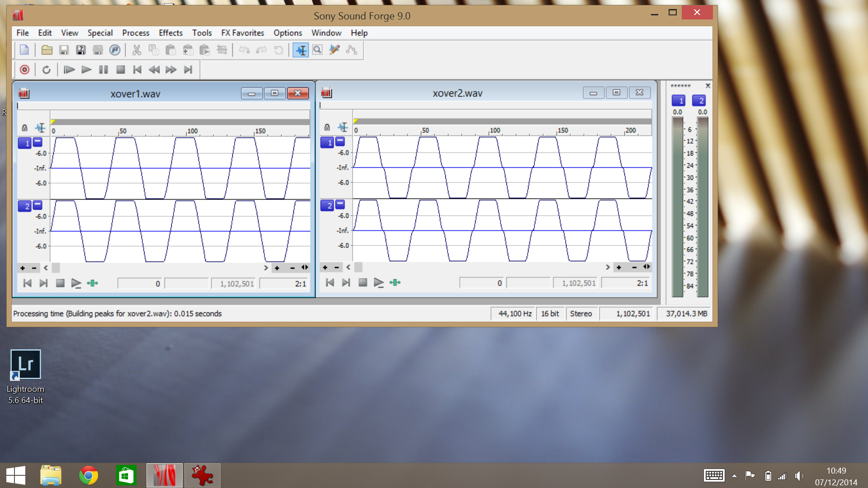The width and height of the screenshot is (868, 488).
Task: Toggle the lock icon in xover1.wav window
Action: 24,128
